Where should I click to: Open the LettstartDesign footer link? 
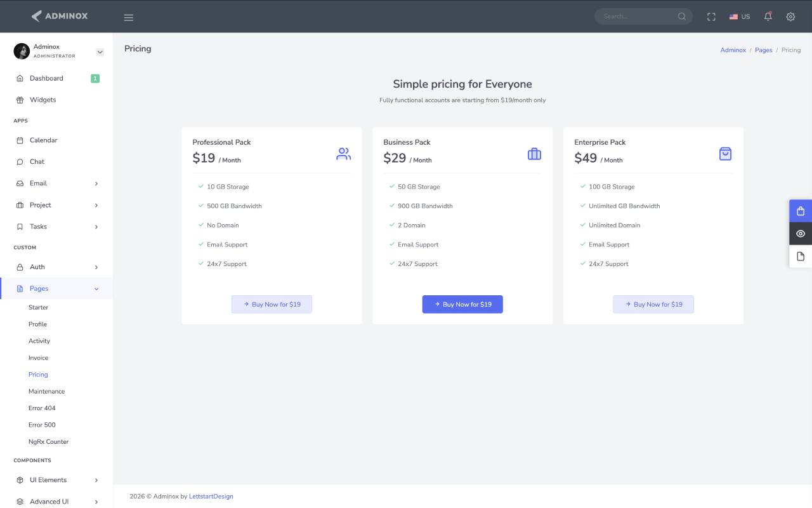pyautogui.click(x=211, y=497)
